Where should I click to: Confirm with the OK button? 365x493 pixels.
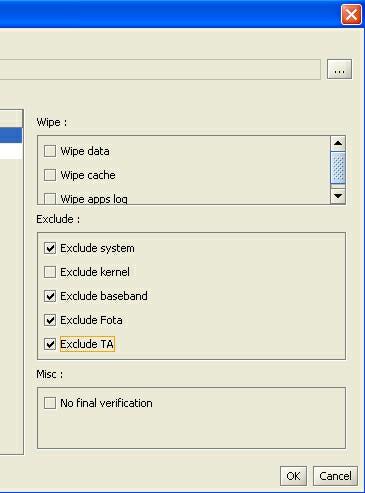pyautogui.click(x=293, y=476)
